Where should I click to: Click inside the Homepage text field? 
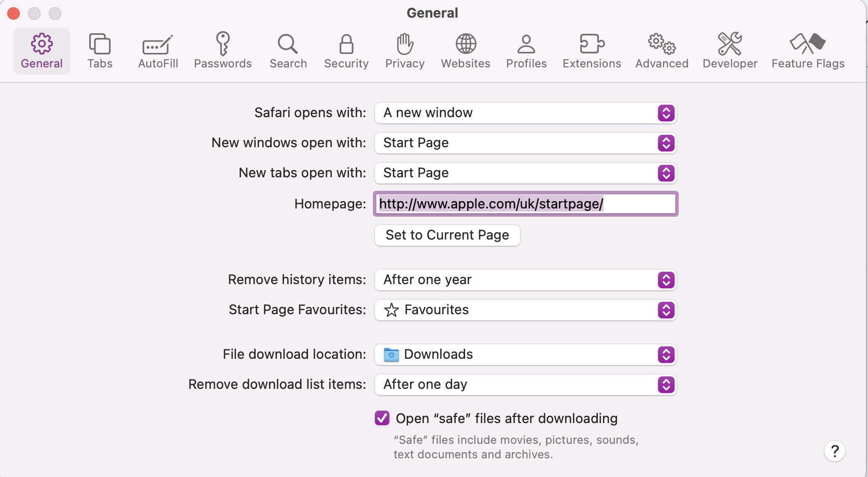click(525, 204)
